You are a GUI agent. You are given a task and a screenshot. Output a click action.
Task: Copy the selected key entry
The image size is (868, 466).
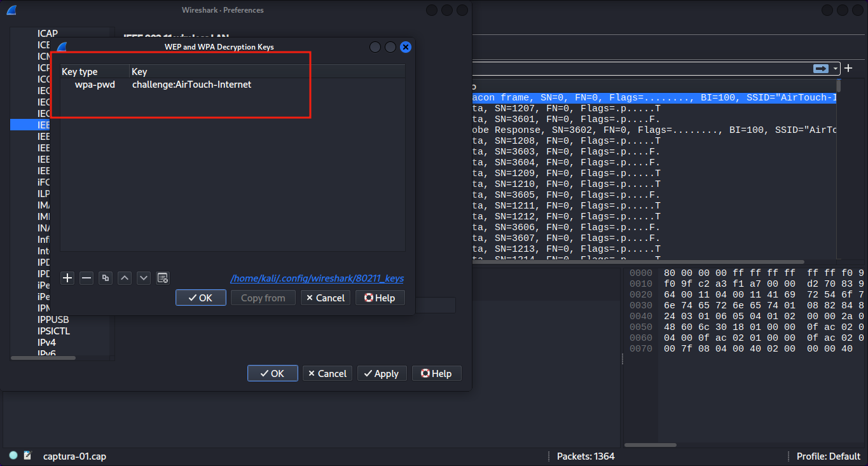(x=106, y=278)
